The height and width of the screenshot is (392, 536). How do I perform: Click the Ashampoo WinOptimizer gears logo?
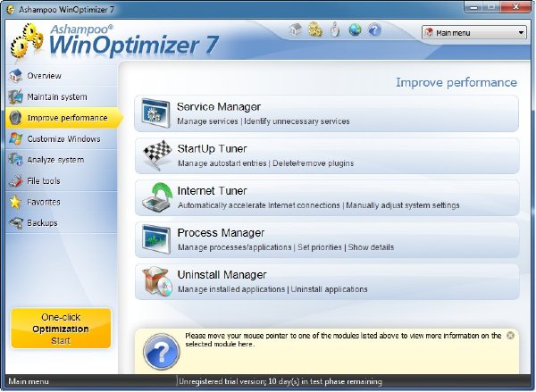click(x=27, y=43)
